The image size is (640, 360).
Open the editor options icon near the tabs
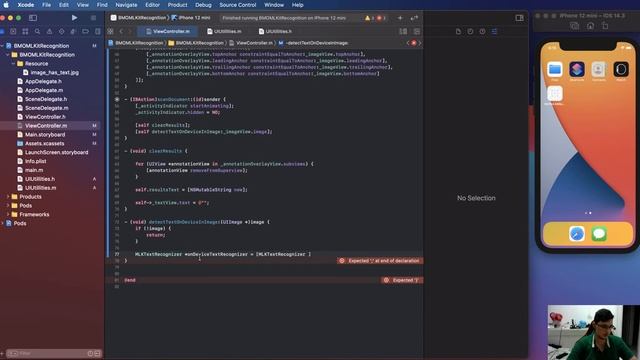tap(403, 31)
